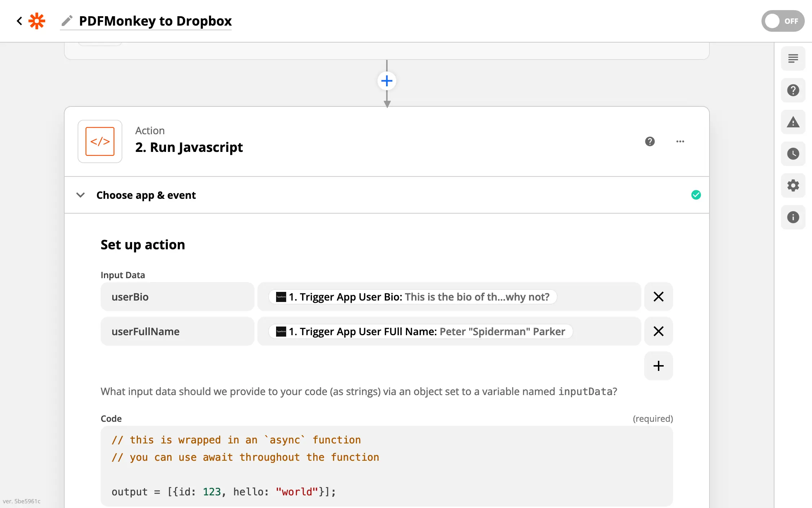812x508 pixels.
Task: Open Zap history with the clock icon
Action: [793, 154]
